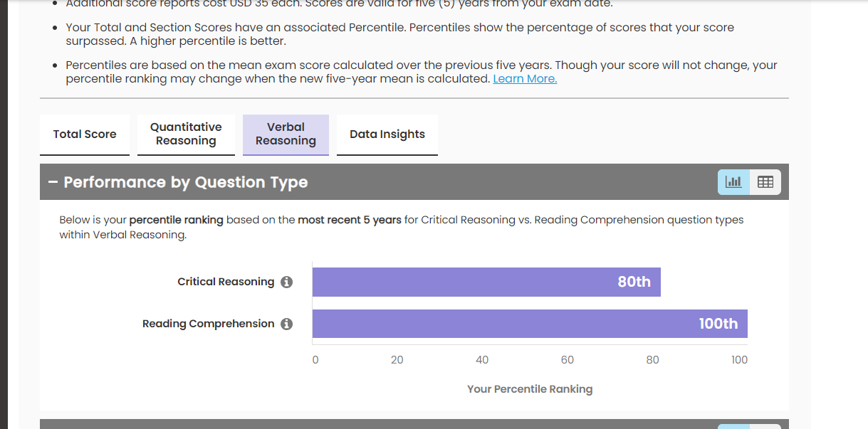Click the grid table icon beside the chart icon
Image resolution: width=868 pixels, height=429 pixels.
point(765,182)
